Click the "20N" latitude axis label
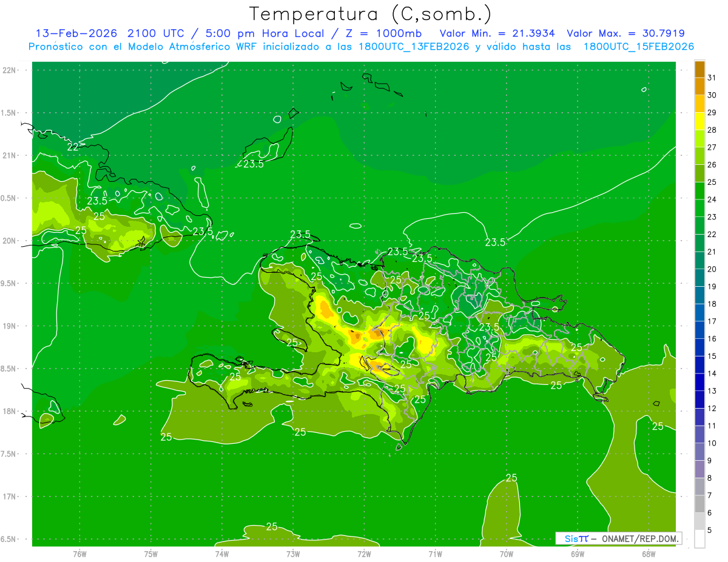The height and width of the screenshot is (562, 728). pyautogui.click(x=9, y=241)
